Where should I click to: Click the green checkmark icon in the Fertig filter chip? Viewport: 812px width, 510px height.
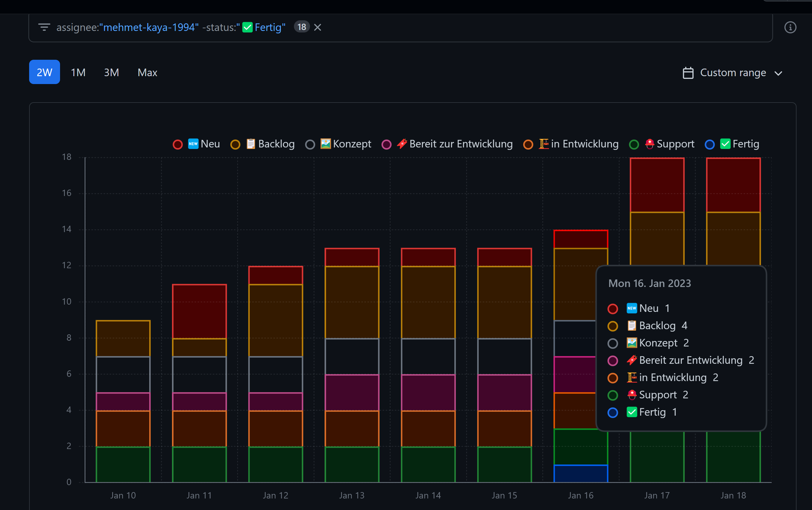tap(248, 27)
